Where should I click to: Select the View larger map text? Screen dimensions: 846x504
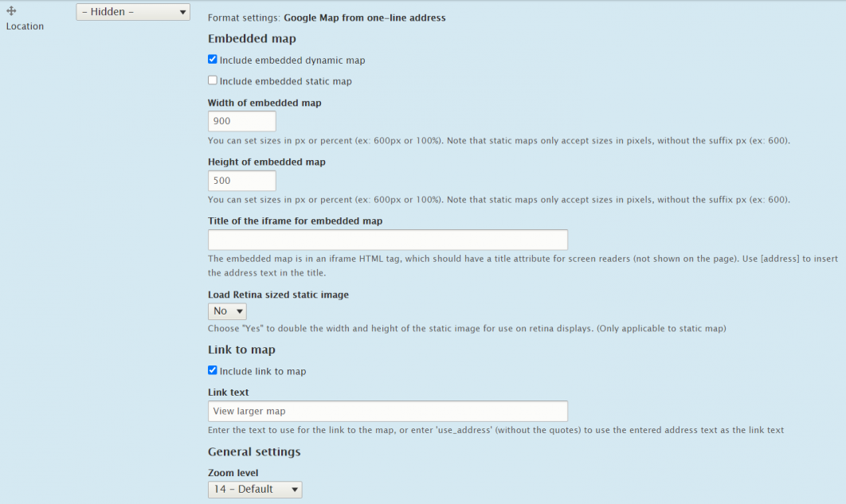[244, 411]
